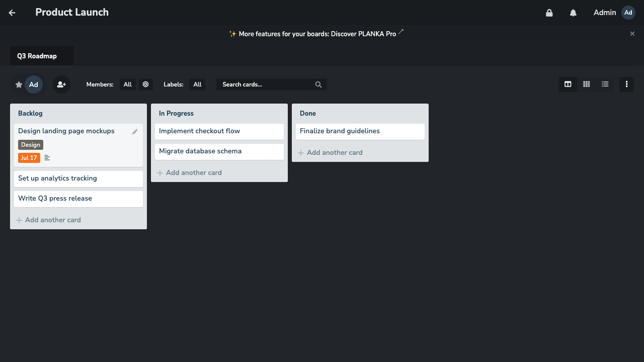Toggle filter by my cards target icon
The height and width of the screenshot is (362, 644).
click(x=145, y=84)
